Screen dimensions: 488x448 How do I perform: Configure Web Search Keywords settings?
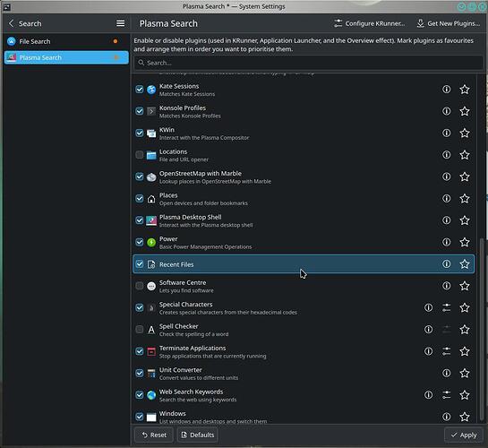(446, 395)
